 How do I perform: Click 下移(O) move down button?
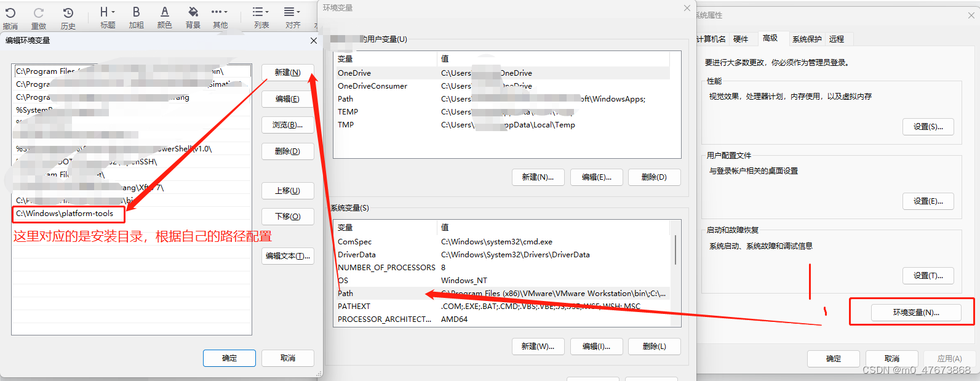point(287,217)
